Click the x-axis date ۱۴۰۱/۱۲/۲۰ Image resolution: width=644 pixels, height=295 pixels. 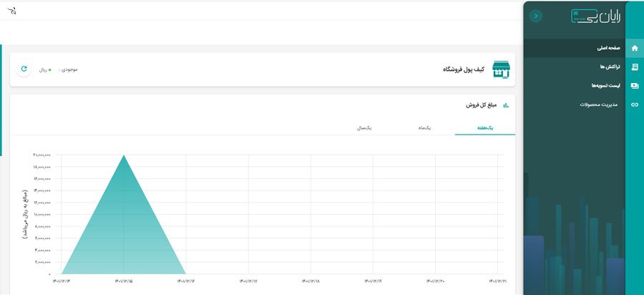tap(435, 281)
